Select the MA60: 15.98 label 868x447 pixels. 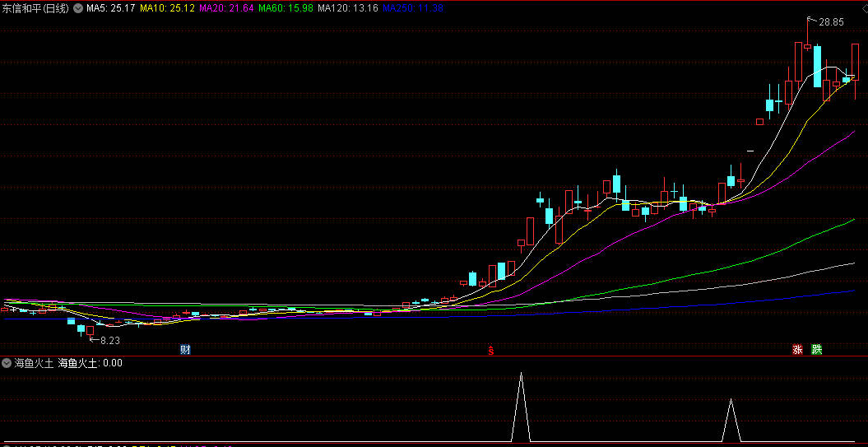pyautogui.click(x=285, y=8)
